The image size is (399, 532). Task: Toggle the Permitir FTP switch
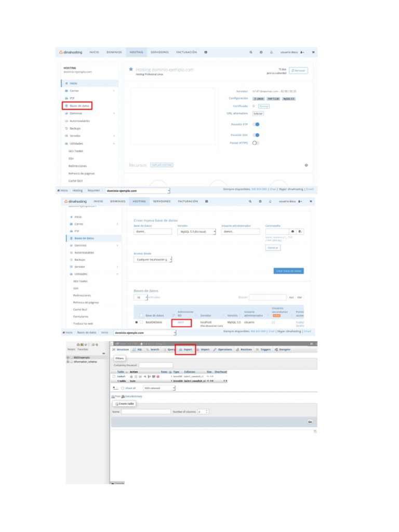tap(256, 125)
